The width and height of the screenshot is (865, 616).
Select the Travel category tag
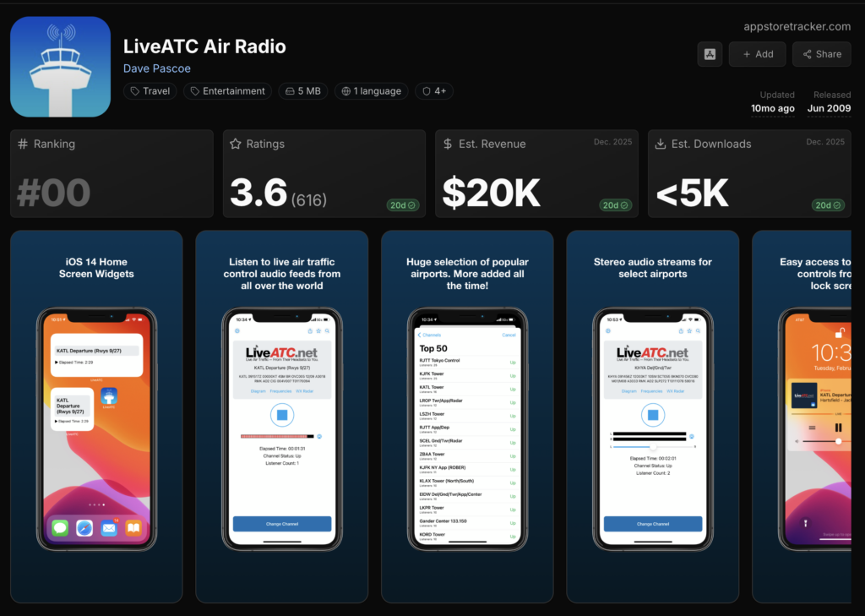click(x=148, y=91)
